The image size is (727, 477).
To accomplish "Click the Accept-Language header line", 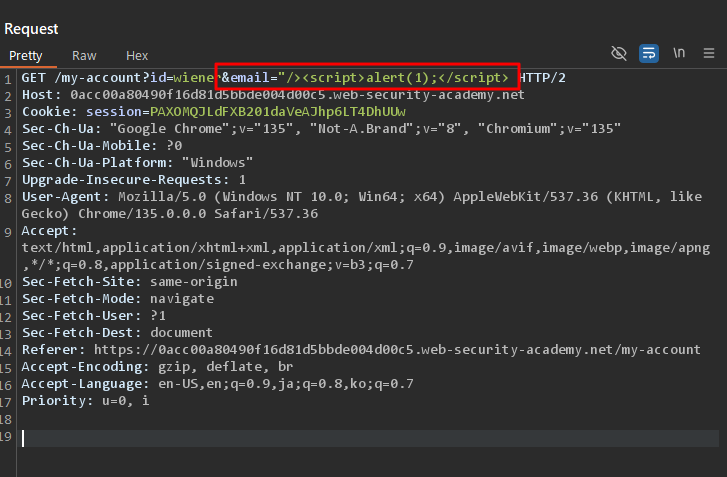I will 217,383.
